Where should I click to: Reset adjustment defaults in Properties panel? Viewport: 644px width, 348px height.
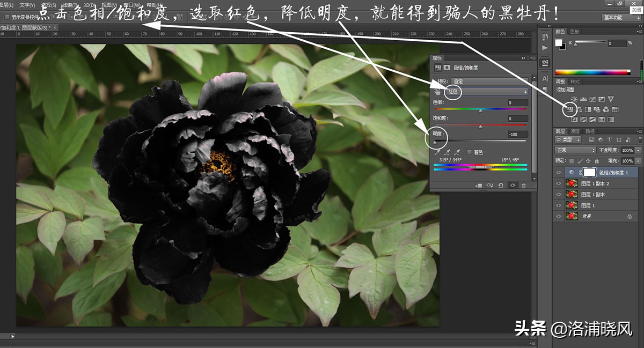pos(501,185)
